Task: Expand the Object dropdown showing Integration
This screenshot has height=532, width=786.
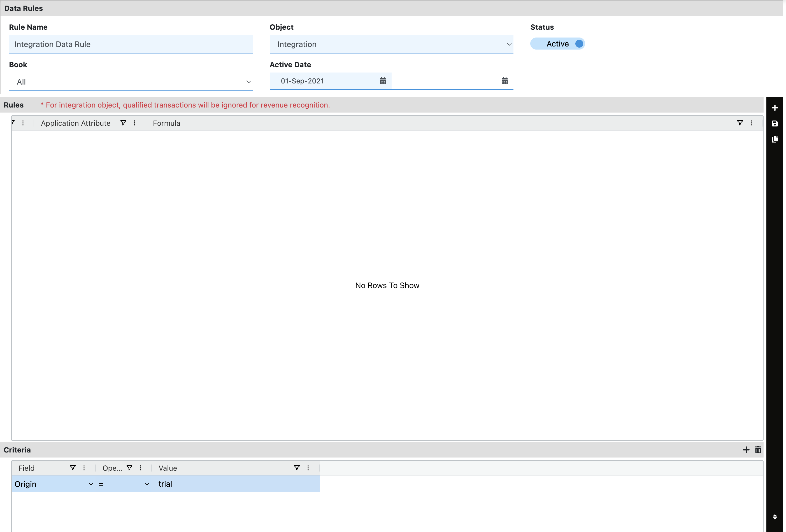Action: pyautogui.click(x=509, y=44)
